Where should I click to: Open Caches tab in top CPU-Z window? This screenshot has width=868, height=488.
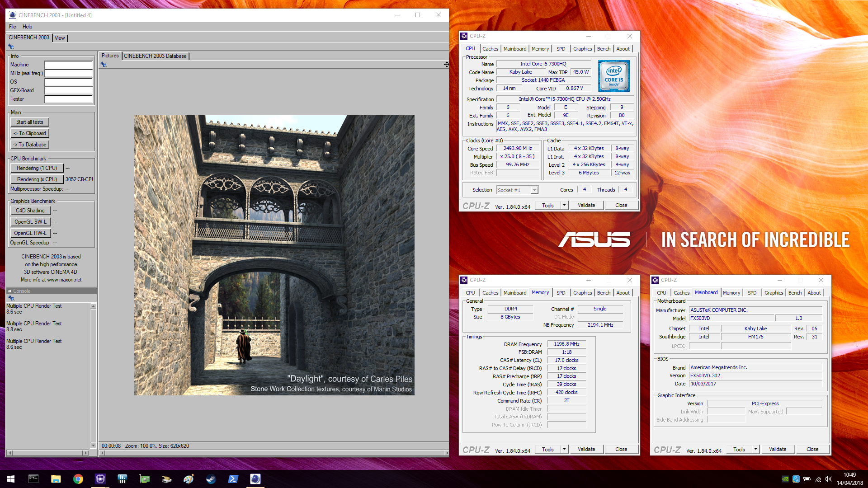click(490, 49)
